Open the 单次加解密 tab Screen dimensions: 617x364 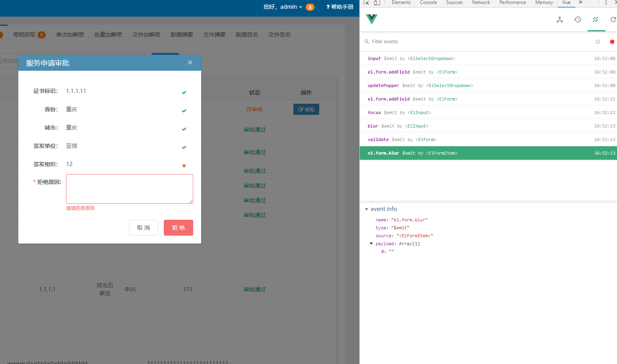click(x=70, y=35)
